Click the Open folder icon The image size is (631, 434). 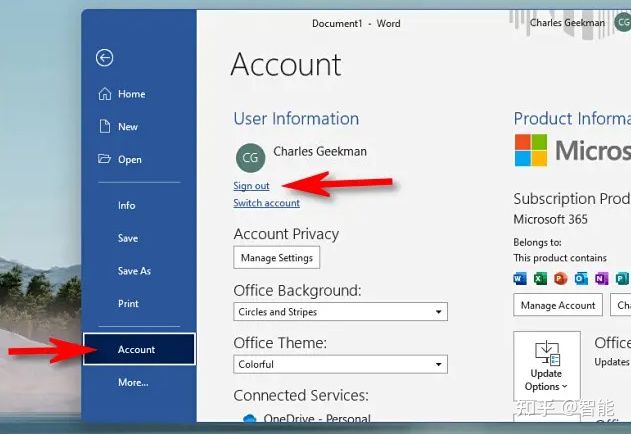point(104,159)
